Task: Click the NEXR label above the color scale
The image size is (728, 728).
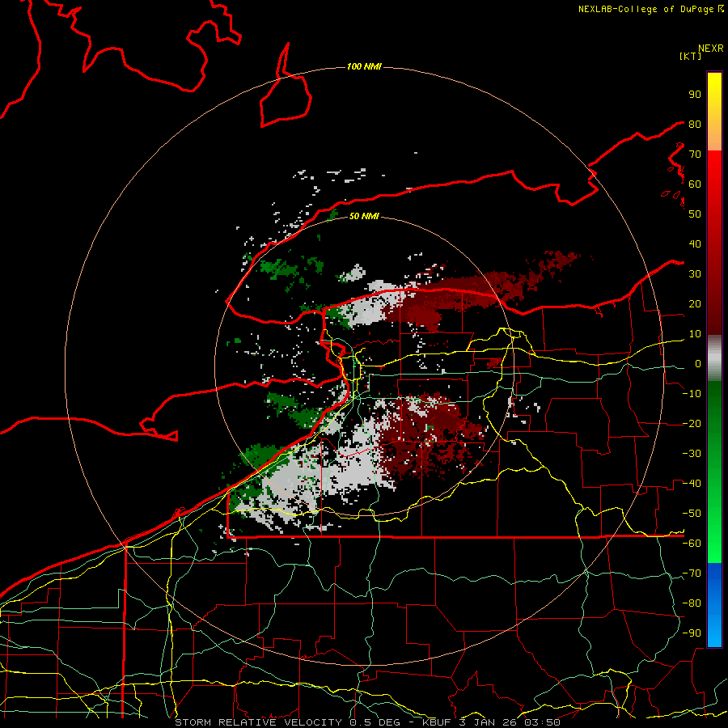Action: (x=711, y=49)
